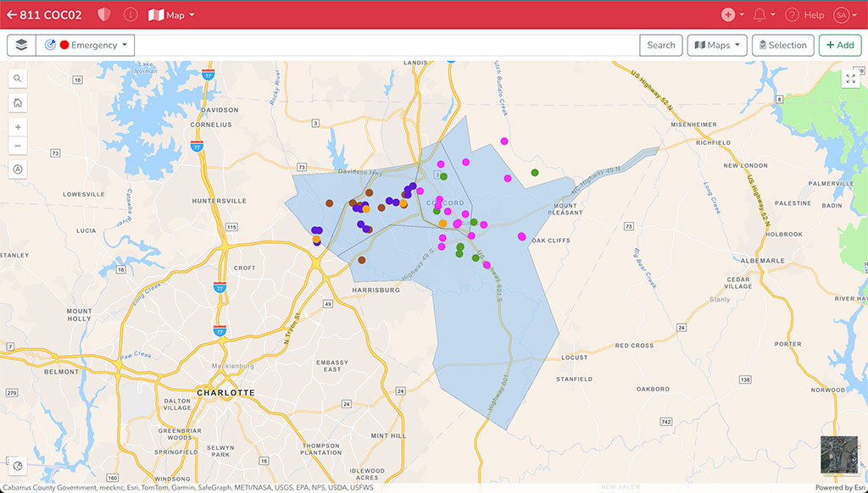868x493 pixels.
Task: Toggle the satellite basemap thumbnail
Action: point(837,454)
